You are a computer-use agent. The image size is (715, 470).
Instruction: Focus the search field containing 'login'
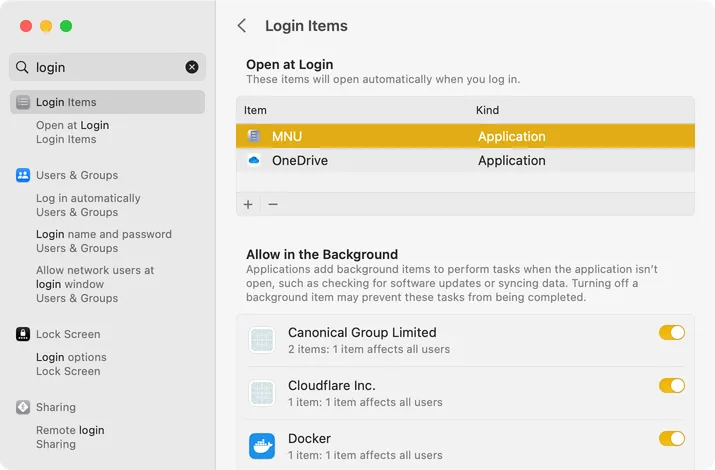(x=107, y=67)
